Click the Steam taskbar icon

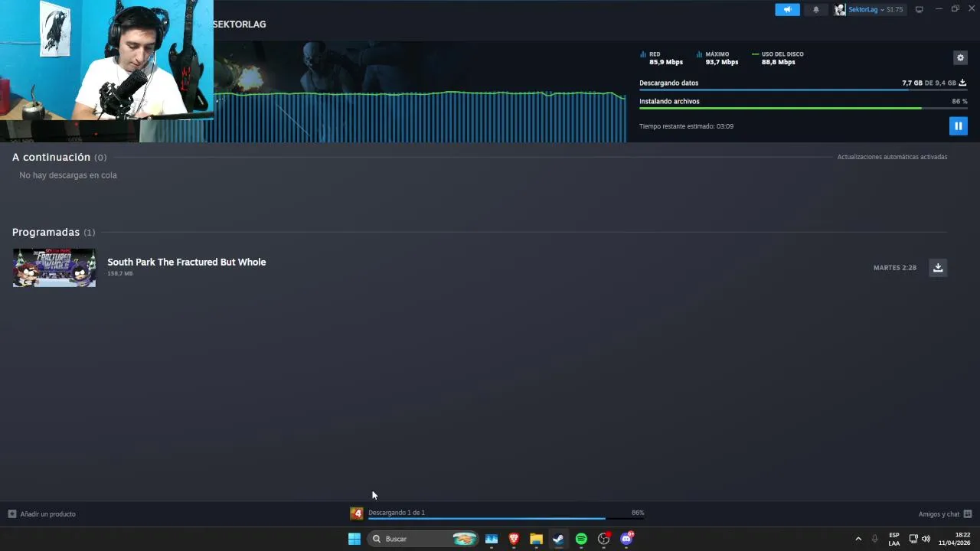559,539
